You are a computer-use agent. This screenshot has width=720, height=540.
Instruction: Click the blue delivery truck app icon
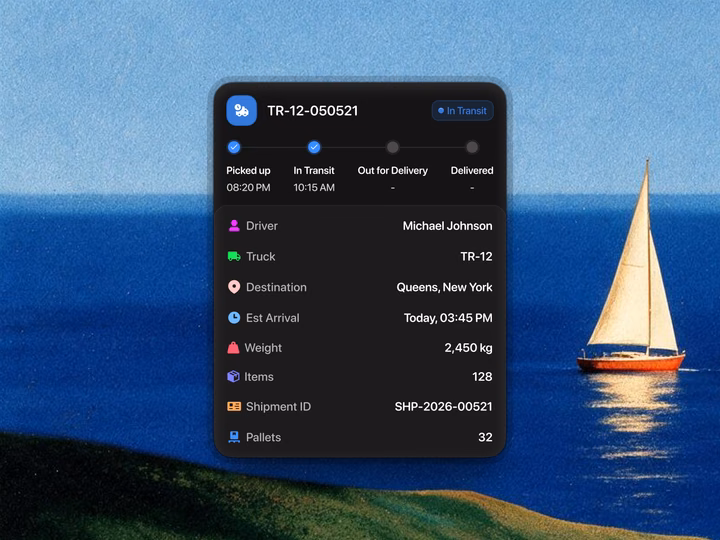tap(242, 111)
